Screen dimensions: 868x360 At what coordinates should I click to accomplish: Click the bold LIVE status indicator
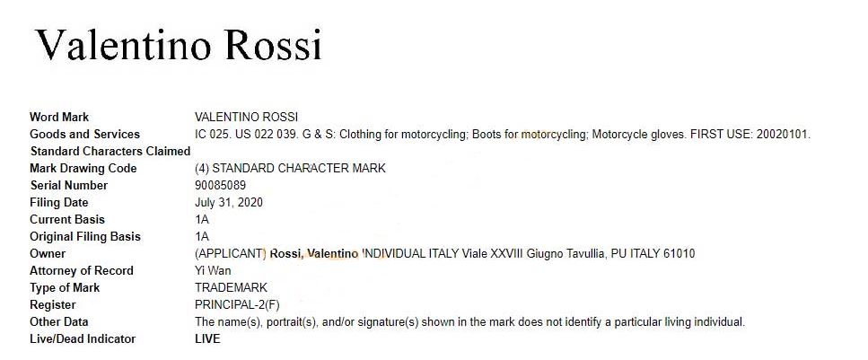(x=207, y=338)
